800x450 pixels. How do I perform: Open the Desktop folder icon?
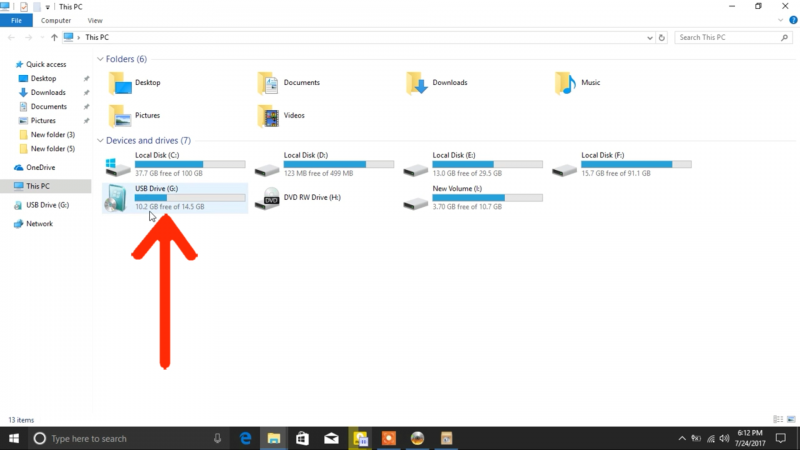[120, 83]
